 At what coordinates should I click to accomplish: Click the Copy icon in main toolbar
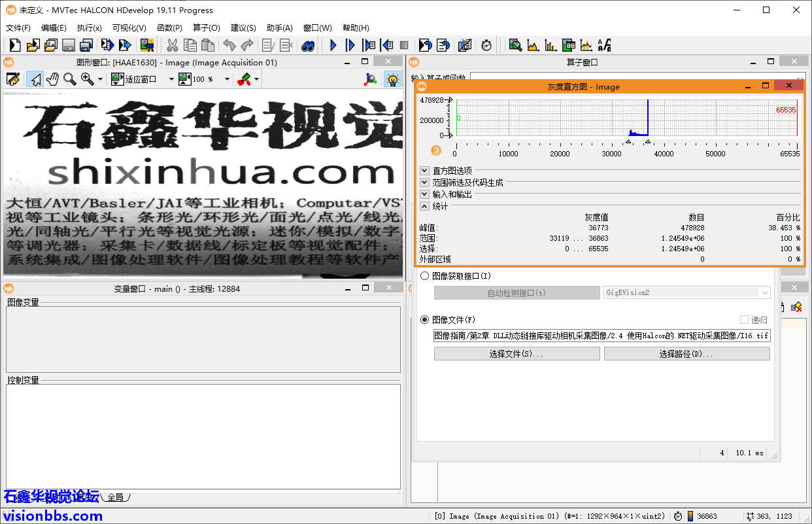coord(190,45)
